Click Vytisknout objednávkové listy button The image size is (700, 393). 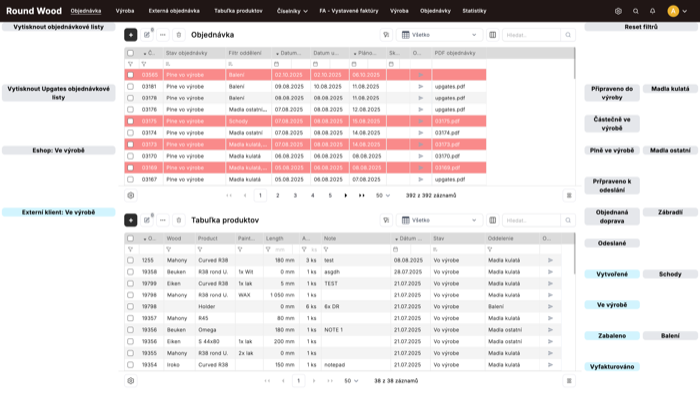click(58, 27)
